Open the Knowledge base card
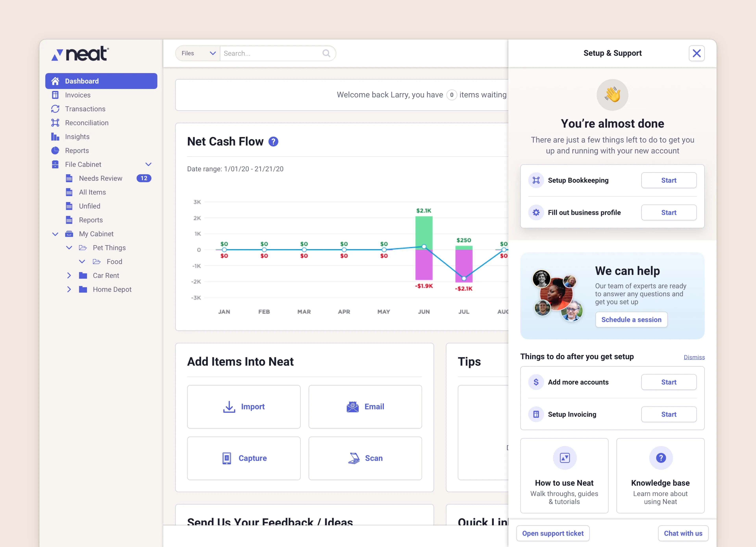Image resolution: width=756 pixels, height=547 pixels. (x=660, y=476)
